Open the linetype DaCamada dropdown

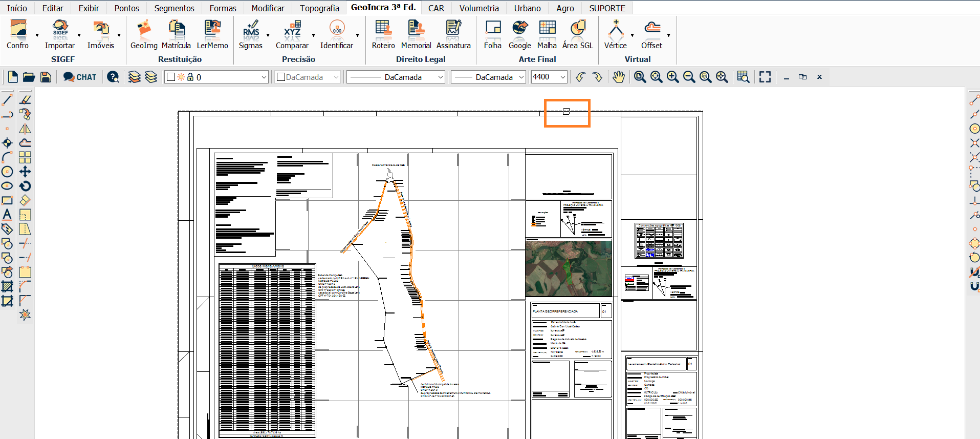coord(440,77)
